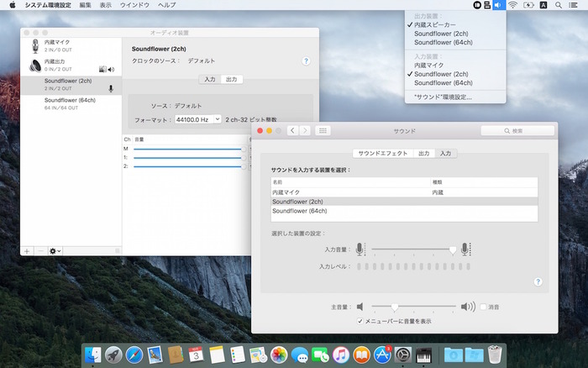Image resolution: width=588 pixels, height=368 pixels.
Task: Open the Downloads folder in Dock
Action: 454,355
